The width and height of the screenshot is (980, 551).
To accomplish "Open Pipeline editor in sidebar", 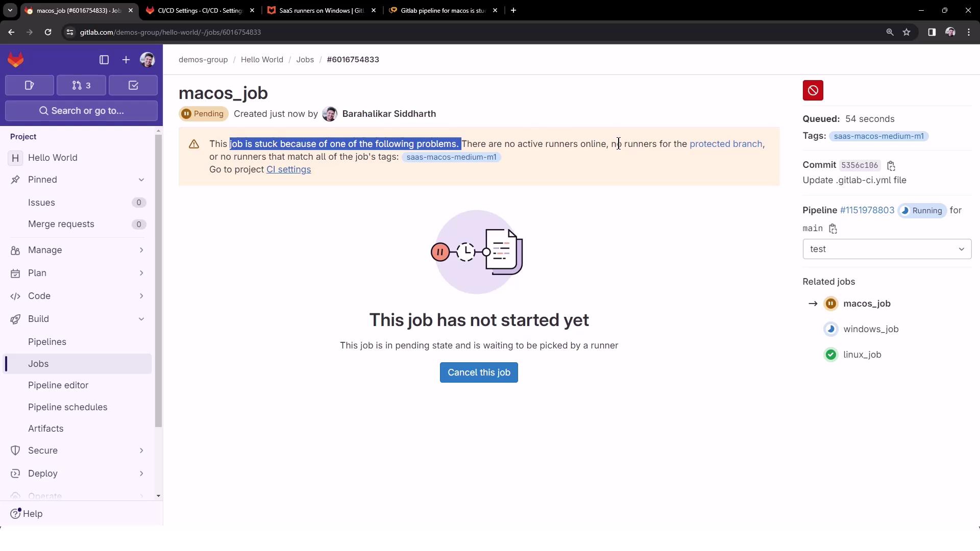I will 58,385.
